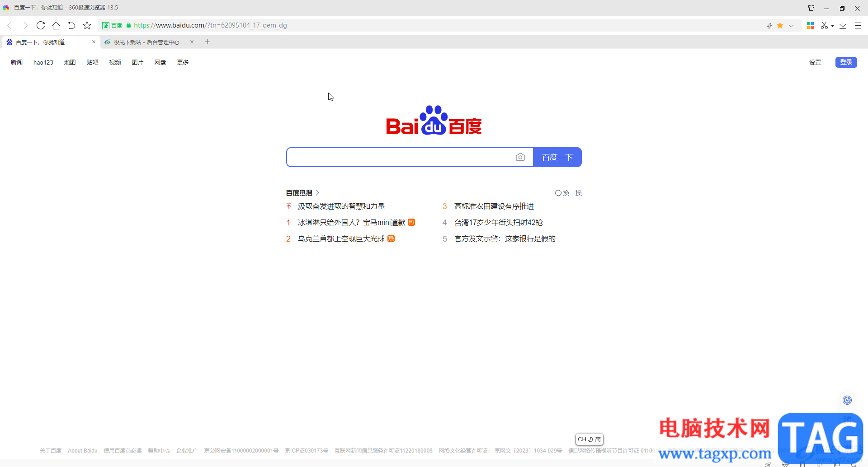
Task: Open the browser hamburger menu
Action: [858, 25]
